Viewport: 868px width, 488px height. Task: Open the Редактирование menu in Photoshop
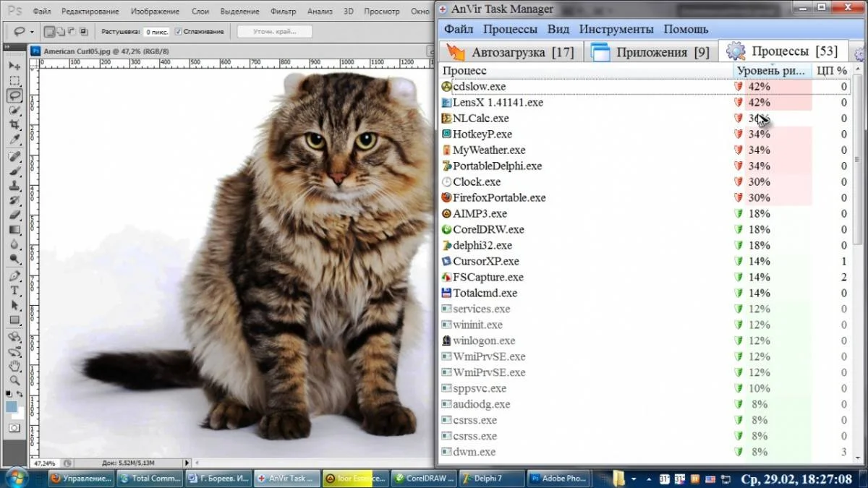pos(90,12)
